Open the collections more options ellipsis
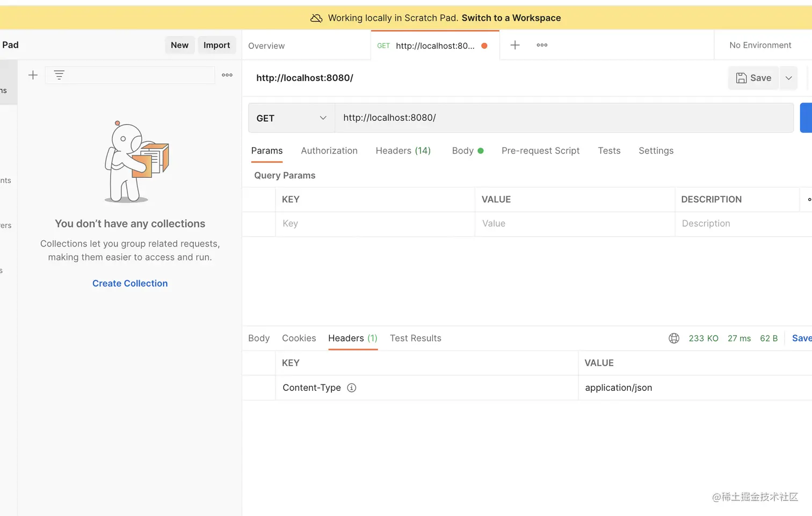This screenshot has height=516, width=812. (227, 75)
